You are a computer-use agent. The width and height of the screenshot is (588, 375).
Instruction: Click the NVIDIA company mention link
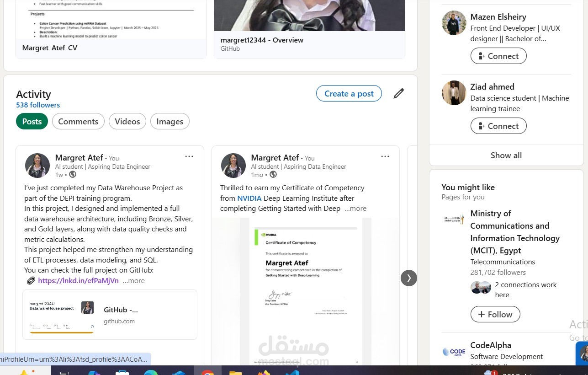pyautogui.click(x=249, y=198)
